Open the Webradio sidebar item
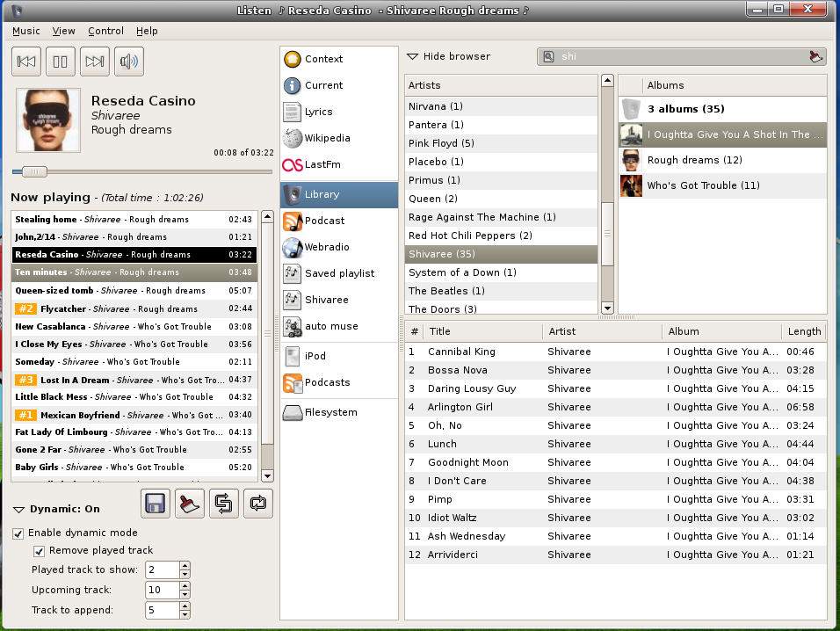 [339, 247]
